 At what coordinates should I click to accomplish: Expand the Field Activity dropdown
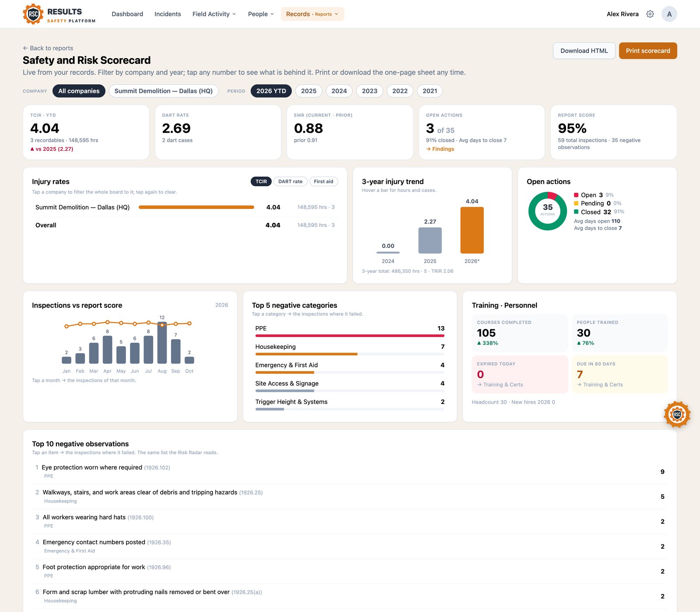coord(214,14)
